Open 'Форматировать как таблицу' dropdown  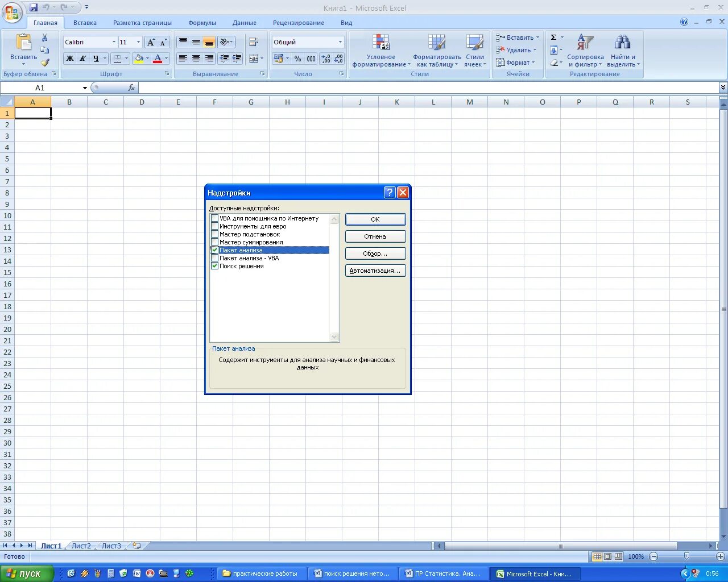(x=437, y=51)
